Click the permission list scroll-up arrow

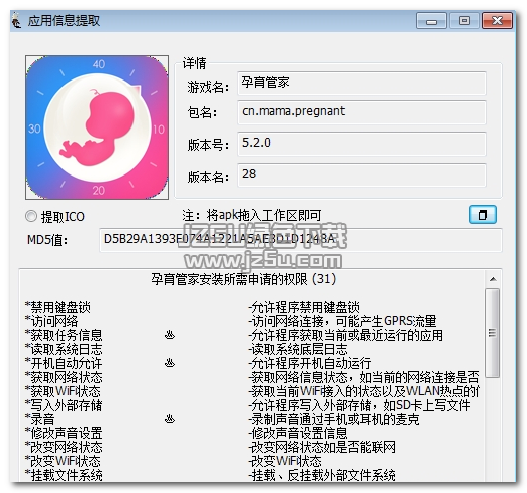[493, 279]
